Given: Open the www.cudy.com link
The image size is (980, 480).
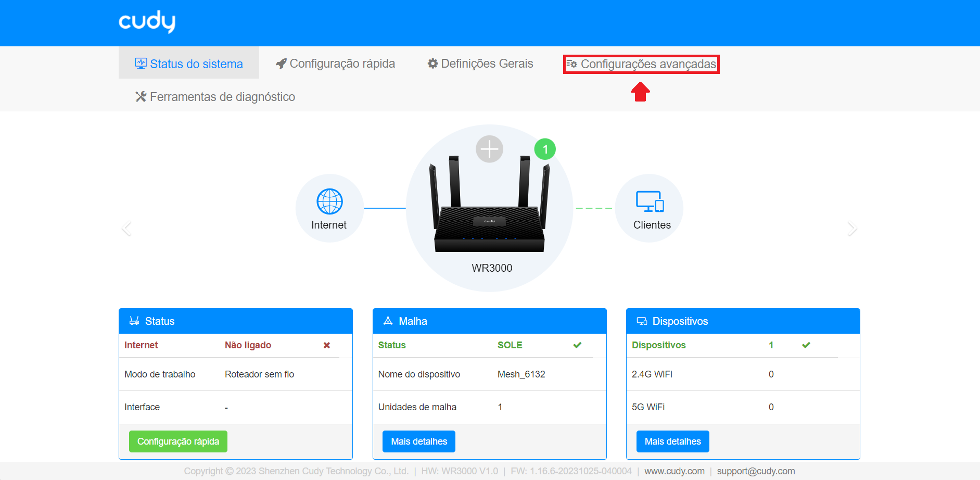Looking at the screenshot, I should [x=674, y=471].
